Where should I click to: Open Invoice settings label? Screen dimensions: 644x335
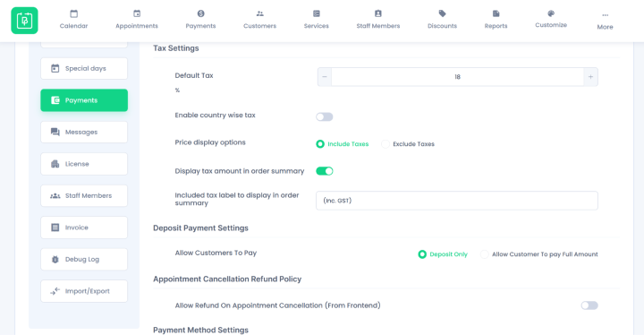[76, 228]
